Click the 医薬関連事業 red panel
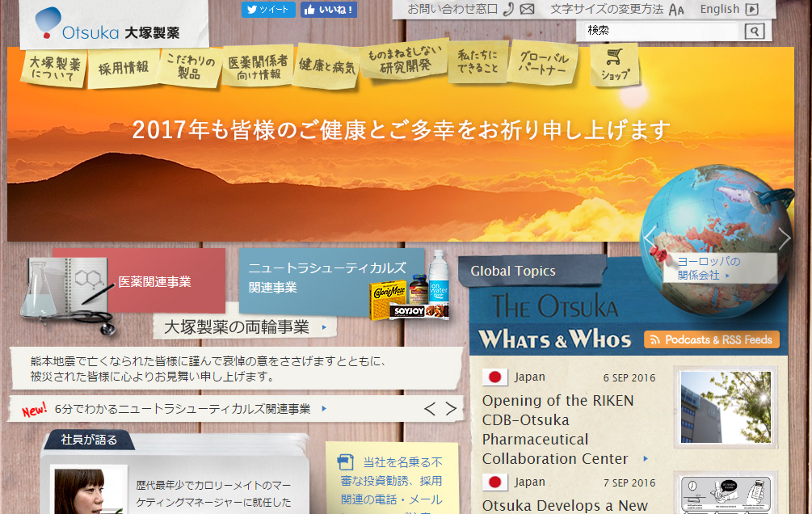 [154, 281]
